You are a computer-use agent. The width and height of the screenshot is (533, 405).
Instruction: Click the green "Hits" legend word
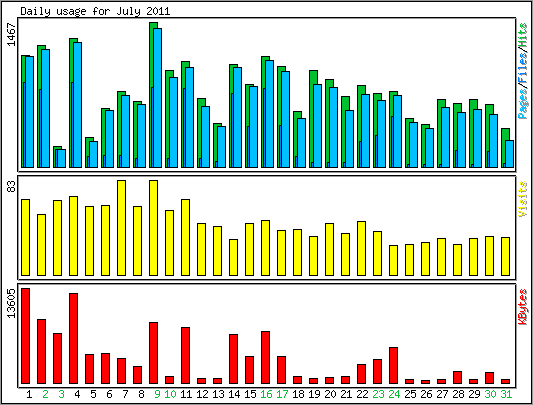pos(523,34)
